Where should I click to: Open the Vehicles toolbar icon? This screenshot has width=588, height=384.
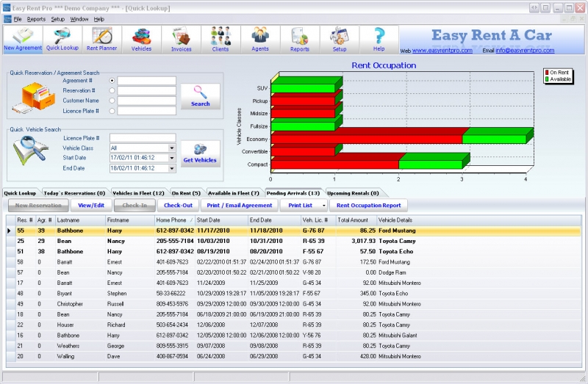[141, 39]
